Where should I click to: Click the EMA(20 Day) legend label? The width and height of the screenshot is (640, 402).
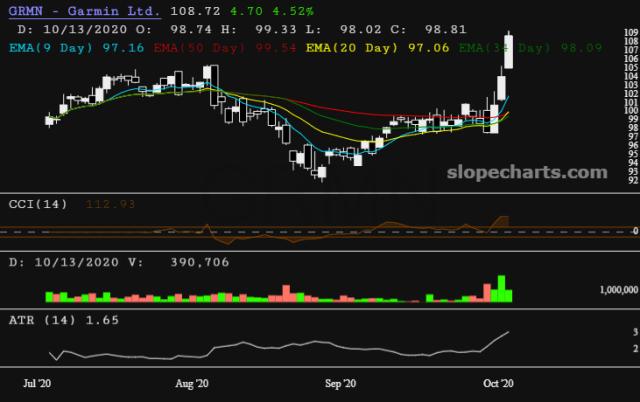(338, 47)
